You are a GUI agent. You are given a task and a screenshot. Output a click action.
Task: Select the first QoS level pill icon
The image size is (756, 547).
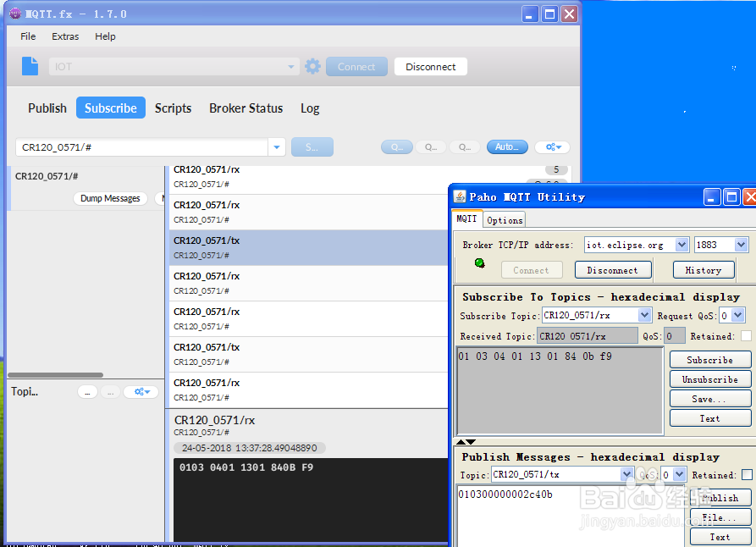click(x=397, y=146)
